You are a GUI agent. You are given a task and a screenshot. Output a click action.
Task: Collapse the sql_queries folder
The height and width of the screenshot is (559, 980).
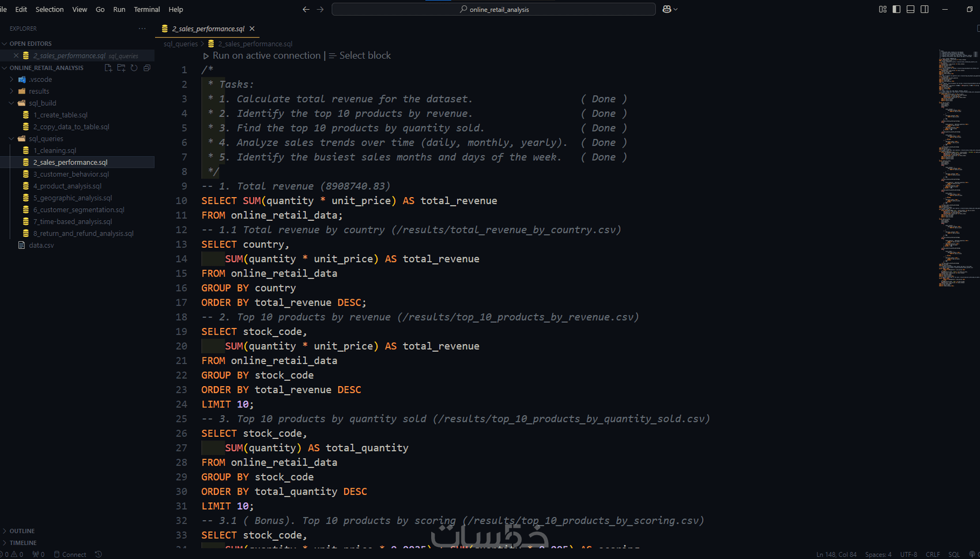click(x=12, y=139)
